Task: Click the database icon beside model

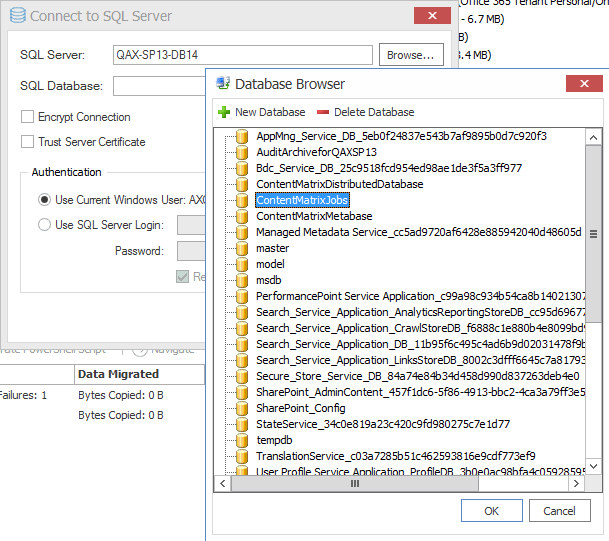Action: pos(242,264)
